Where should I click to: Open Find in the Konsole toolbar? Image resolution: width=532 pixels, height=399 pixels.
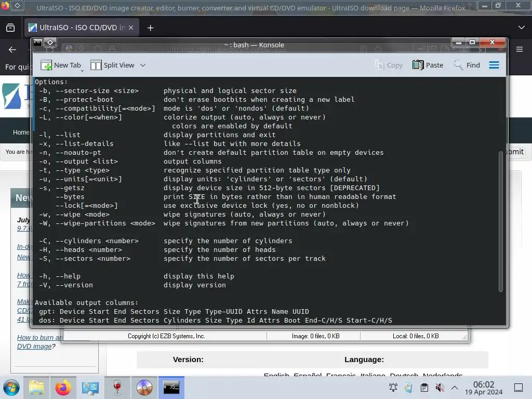coord(467,65)
